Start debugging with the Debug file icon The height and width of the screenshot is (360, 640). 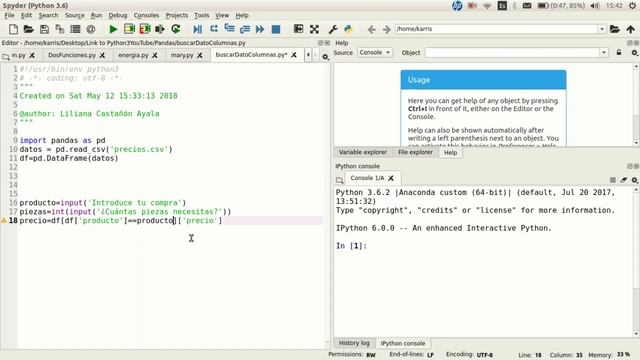[198, 29]
